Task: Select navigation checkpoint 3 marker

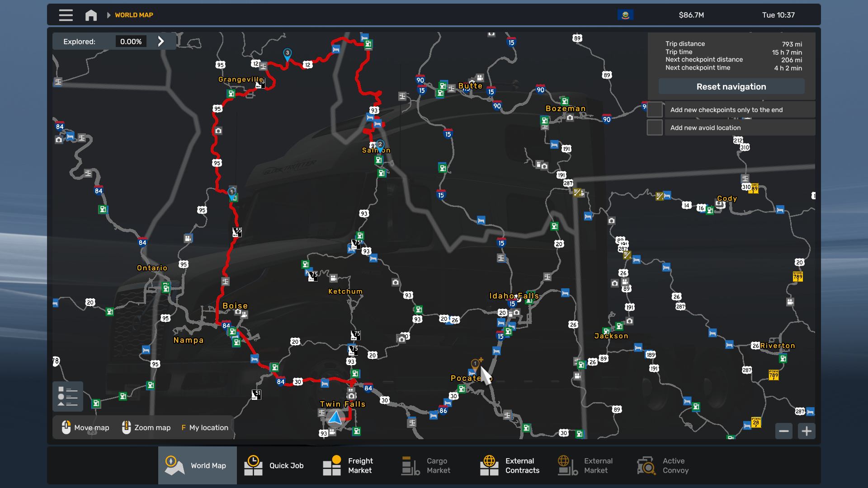Action: (287, 54)
